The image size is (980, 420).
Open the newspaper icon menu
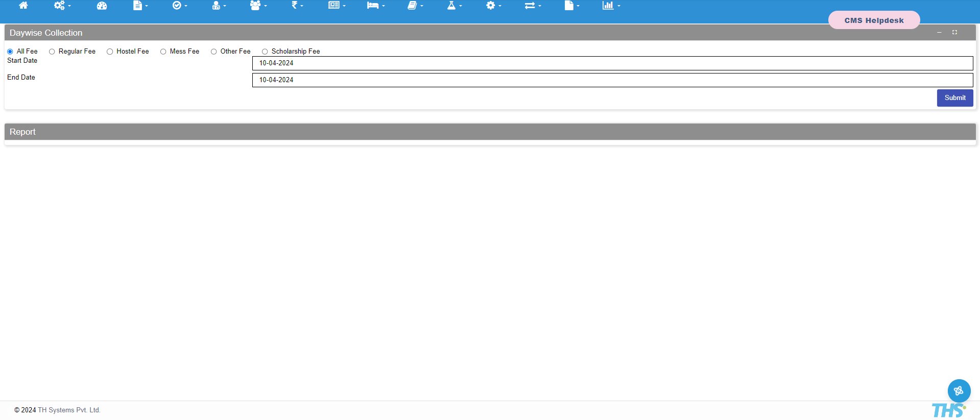pos(337,6)
